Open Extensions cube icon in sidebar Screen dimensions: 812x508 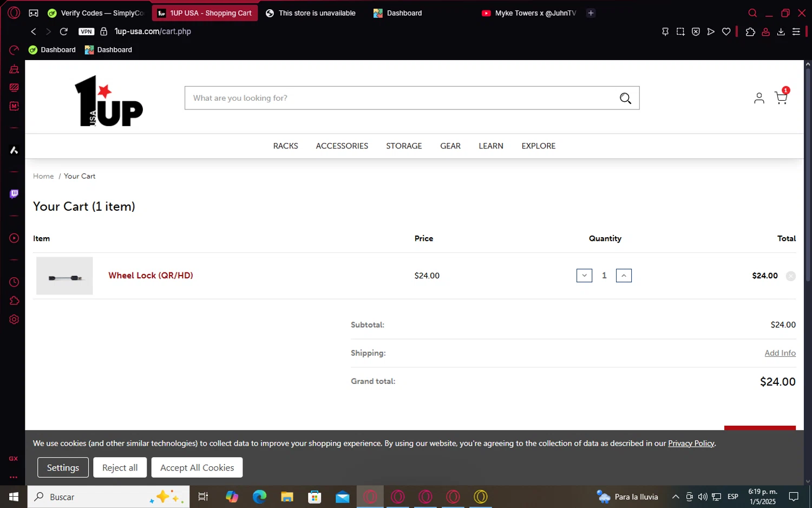pyautogui.click(x=14, y=301)
